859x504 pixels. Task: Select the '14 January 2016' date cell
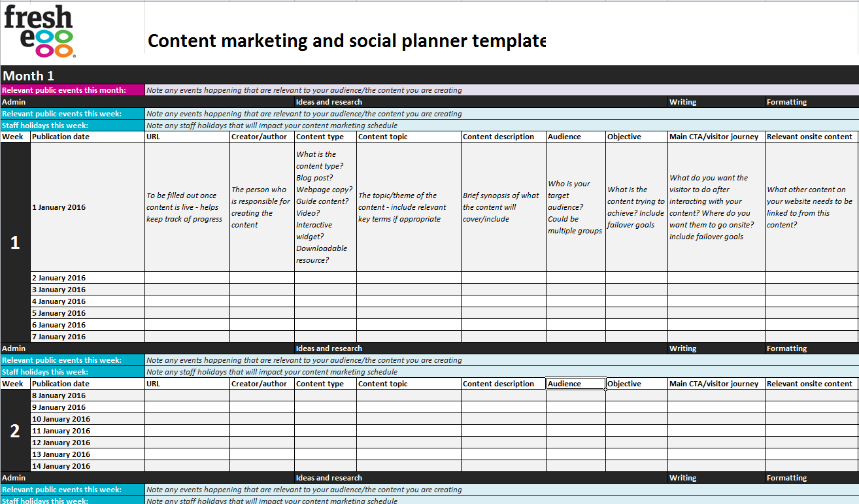(88, 466)
